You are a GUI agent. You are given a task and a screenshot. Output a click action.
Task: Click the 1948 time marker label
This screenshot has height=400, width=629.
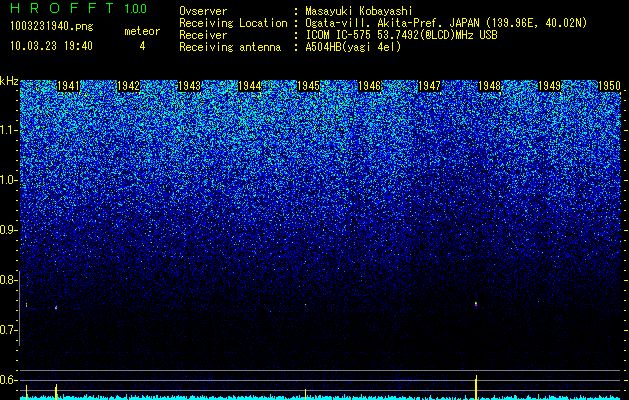489,86
